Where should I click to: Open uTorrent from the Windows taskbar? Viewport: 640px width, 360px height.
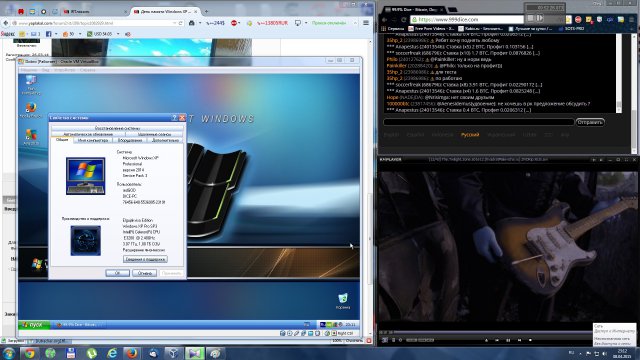tap(91, 353)
